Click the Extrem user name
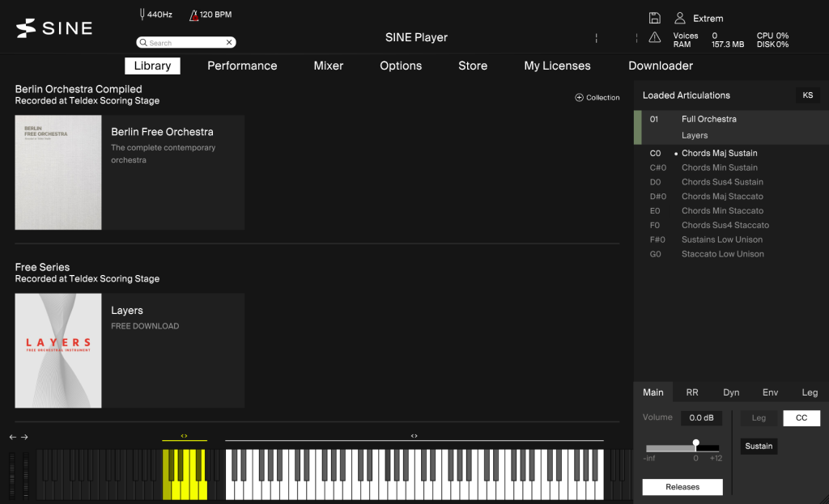 click(x=708, y=19)
